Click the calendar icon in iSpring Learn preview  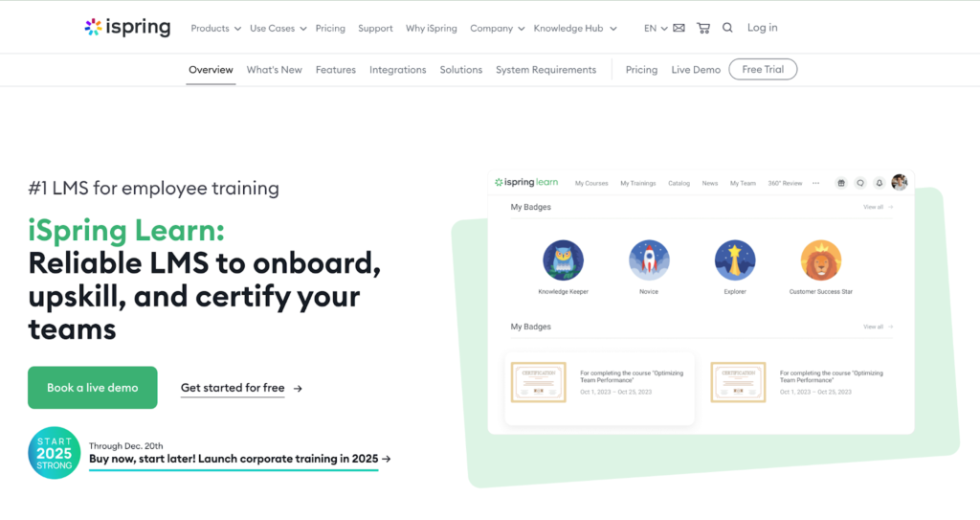coord(841,183)
